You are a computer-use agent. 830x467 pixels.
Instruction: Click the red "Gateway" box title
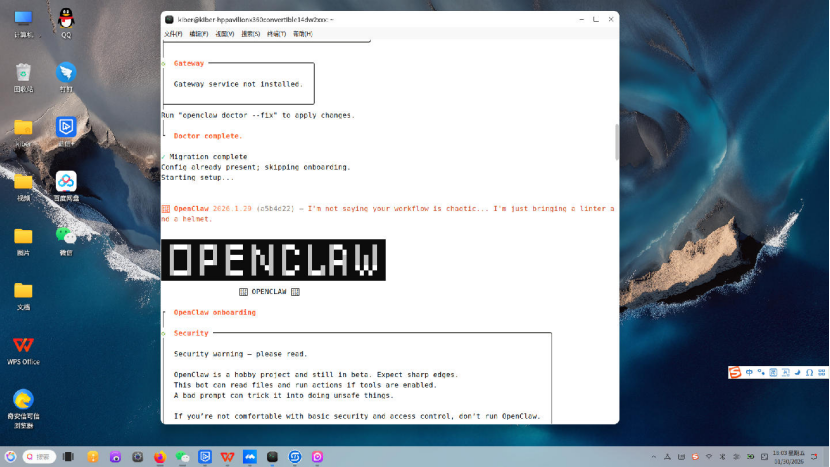click(188, 63)
